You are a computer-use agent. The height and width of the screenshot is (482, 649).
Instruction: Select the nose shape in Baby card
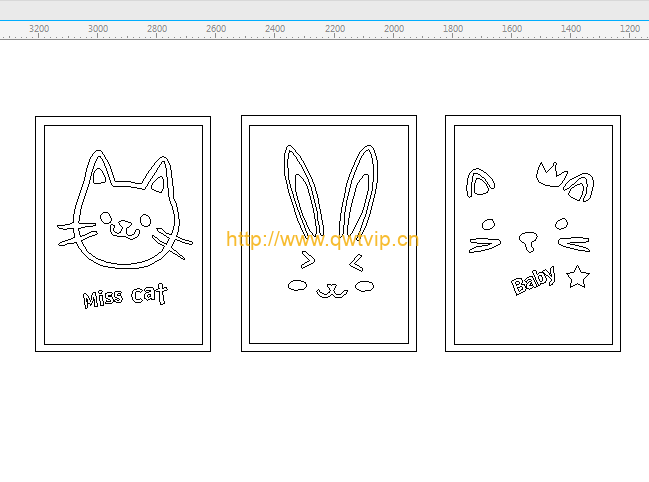click(528, 242)
